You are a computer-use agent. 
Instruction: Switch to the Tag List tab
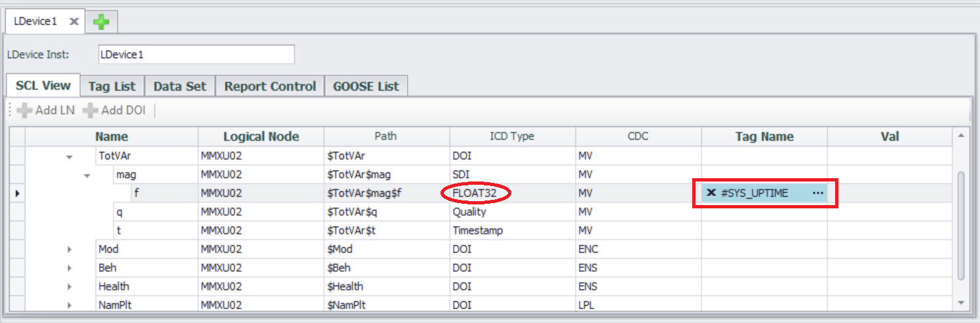112,86
